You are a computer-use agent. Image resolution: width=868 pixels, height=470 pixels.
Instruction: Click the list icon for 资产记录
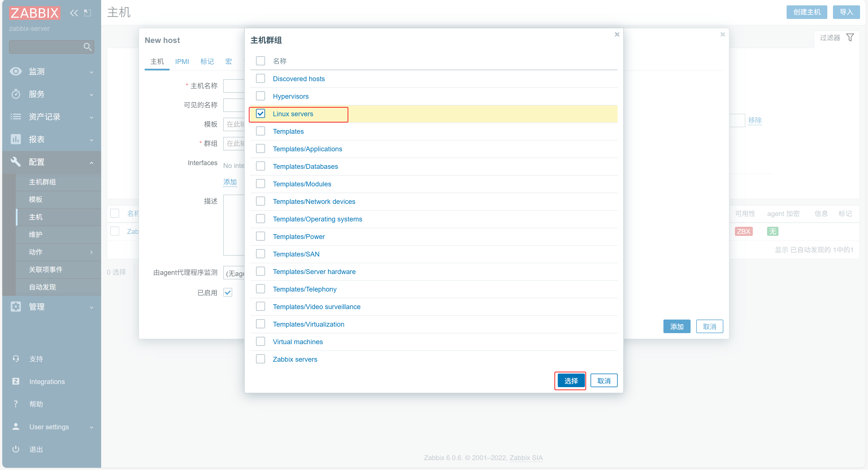[x=16, y=116]
